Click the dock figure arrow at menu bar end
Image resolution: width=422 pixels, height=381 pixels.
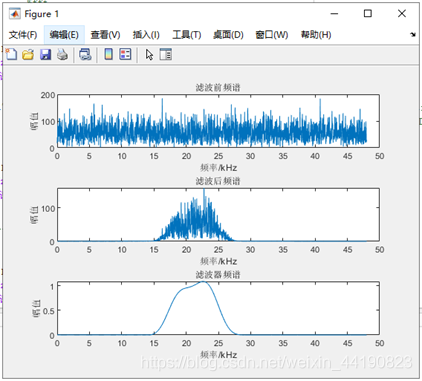[413, 34]
